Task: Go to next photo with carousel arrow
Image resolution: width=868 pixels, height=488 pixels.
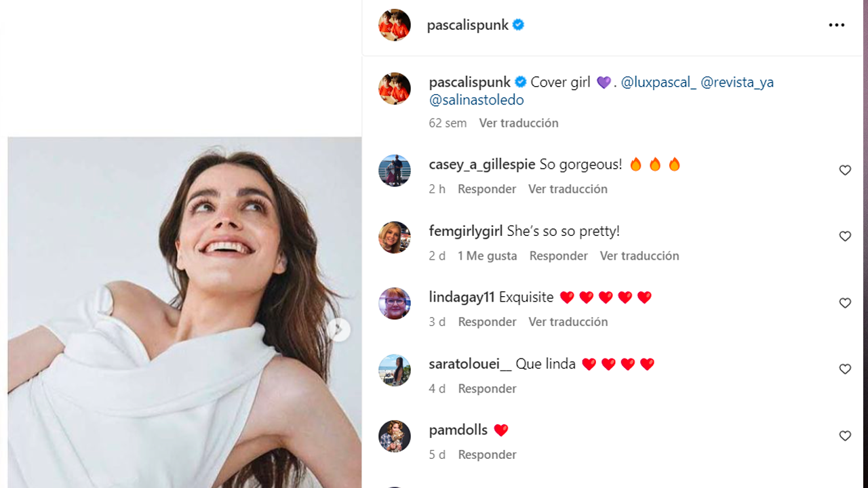Action: pyautogui.click(x=338, y=330)
